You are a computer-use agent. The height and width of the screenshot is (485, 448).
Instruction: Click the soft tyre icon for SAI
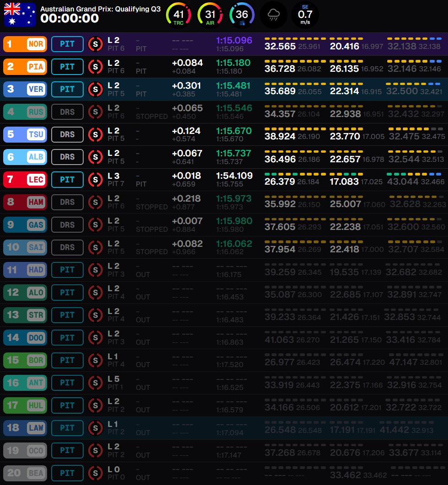point(95,247)
